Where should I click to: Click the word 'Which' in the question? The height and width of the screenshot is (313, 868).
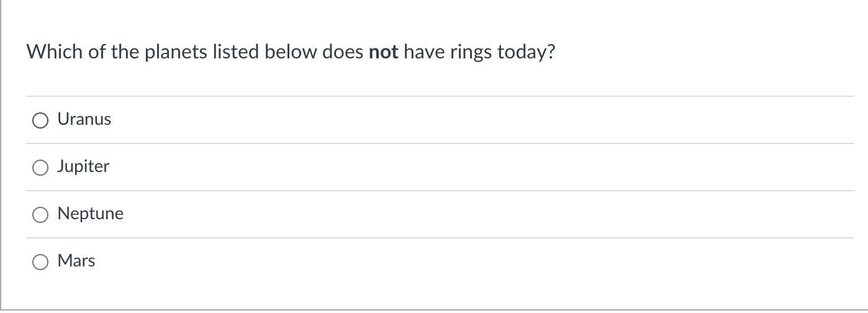pos(54,52)
